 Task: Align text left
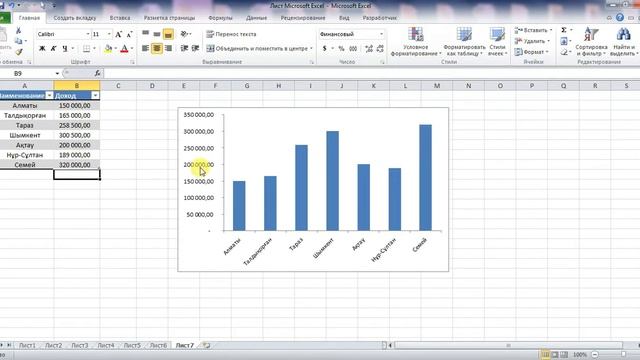point(145,49)
